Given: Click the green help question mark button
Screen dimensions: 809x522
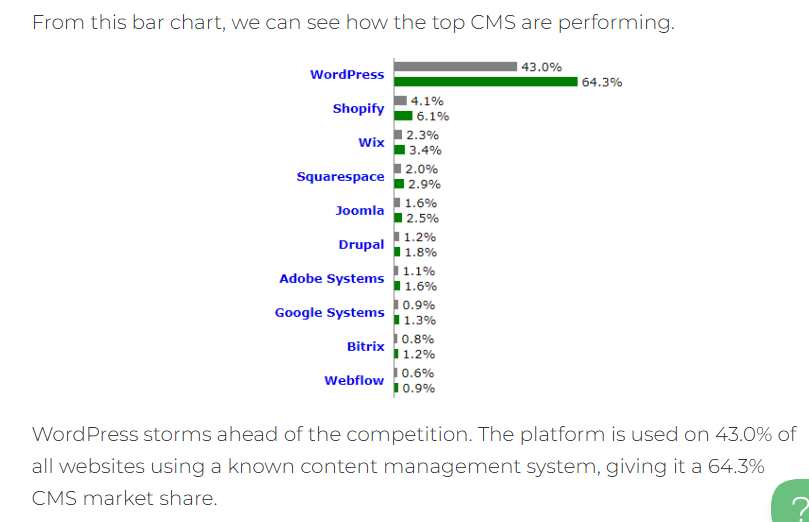Looking at the screenshot, I should [x=793, y=505].
